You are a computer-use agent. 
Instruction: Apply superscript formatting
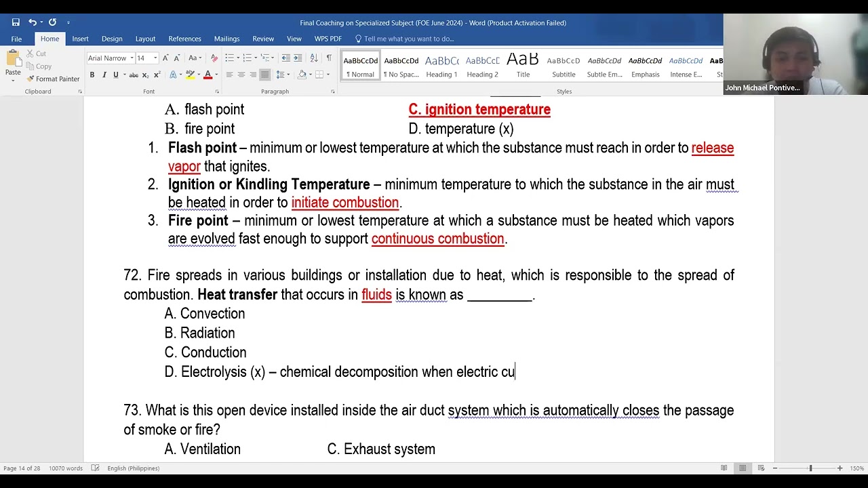(157, 75)
